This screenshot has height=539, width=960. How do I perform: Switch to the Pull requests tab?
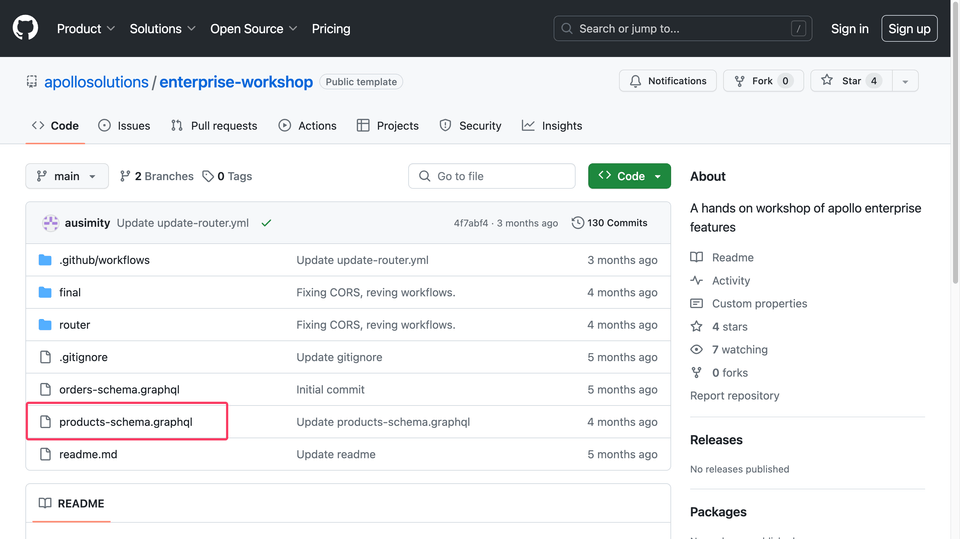214,126
